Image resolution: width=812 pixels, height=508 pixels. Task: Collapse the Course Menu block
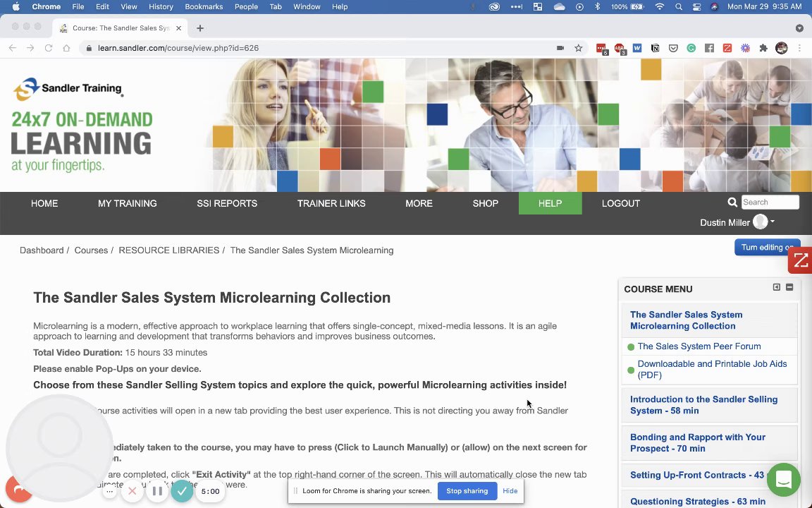click(x=789, y=287)
